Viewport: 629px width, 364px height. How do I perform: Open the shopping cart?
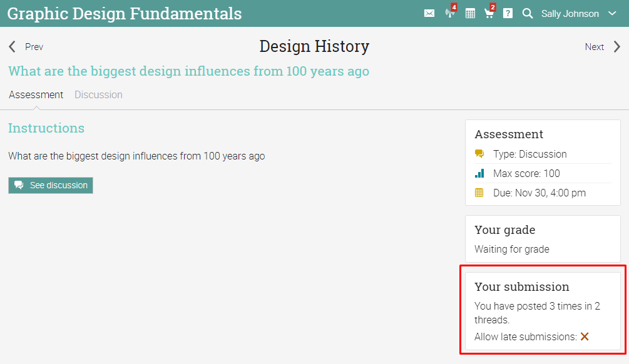tap(489, 13)
